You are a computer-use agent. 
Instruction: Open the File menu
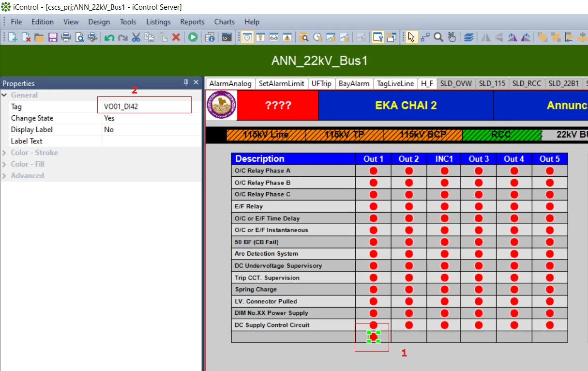point(16,22)
